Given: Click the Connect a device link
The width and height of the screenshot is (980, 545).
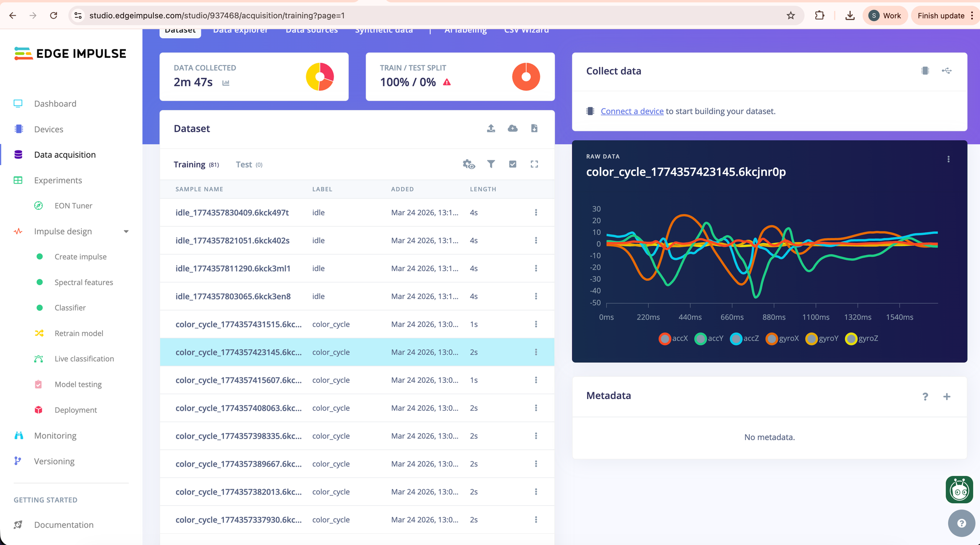Looking at the screenshot, I should click(x=632, y=111).
